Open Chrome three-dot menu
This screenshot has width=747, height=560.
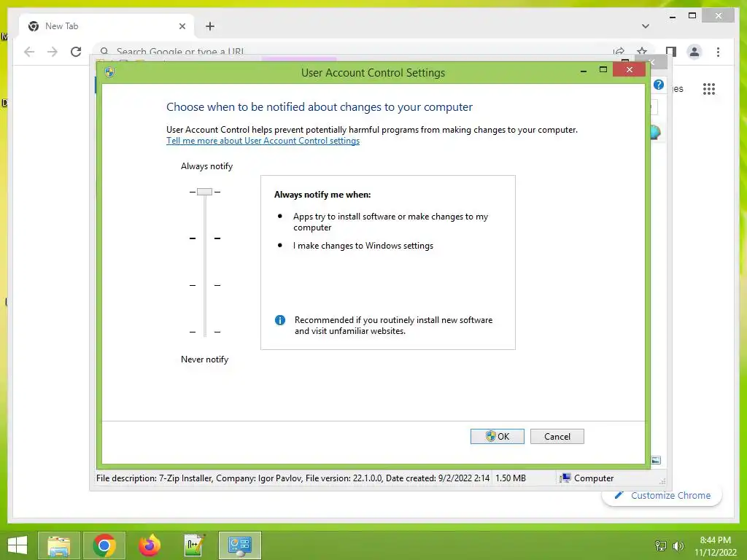[718, 52]
